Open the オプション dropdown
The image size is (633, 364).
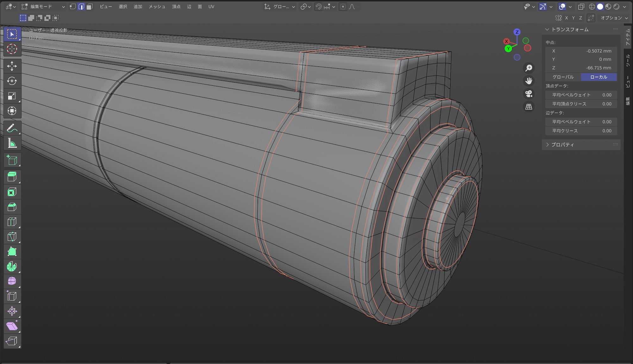pyautogui.click(x=614, y=18)
